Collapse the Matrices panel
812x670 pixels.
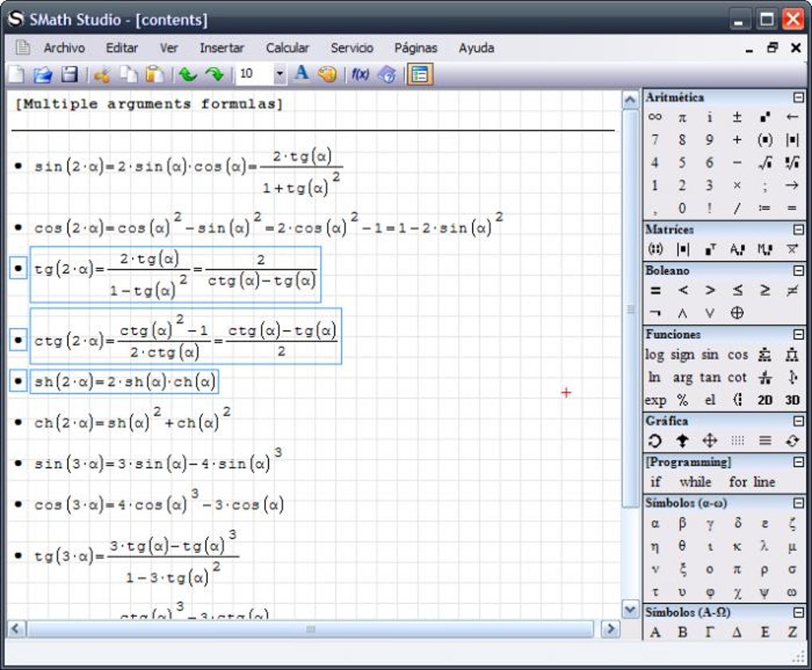(798, 229)
